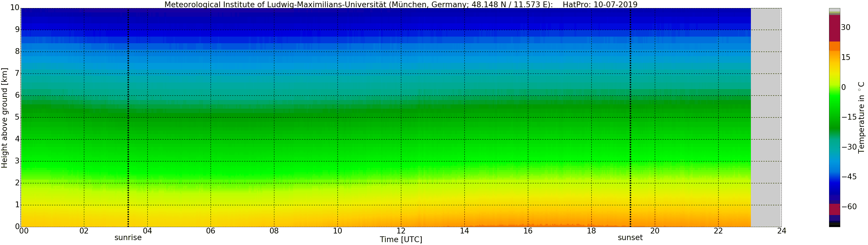
Task: Click the −60 label on the colorbar
Action: [849, 207]
